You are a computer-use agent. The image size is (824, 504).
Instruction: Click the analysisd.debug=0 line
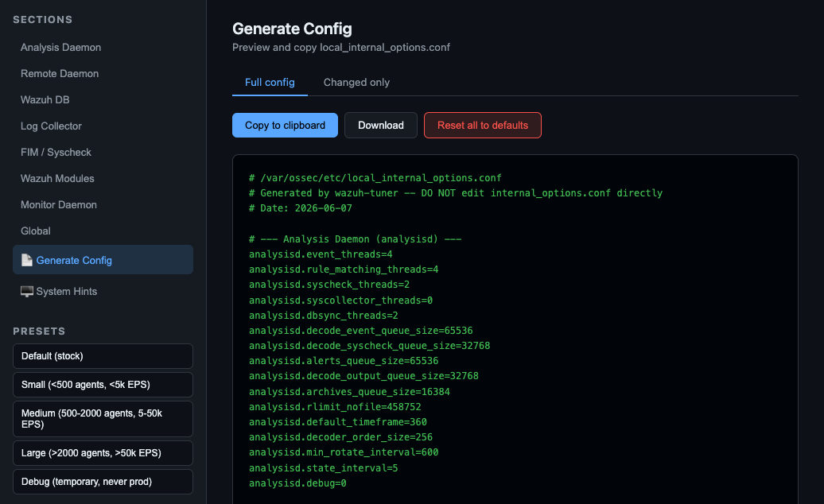pyautogui.click(x=297, y=483)
